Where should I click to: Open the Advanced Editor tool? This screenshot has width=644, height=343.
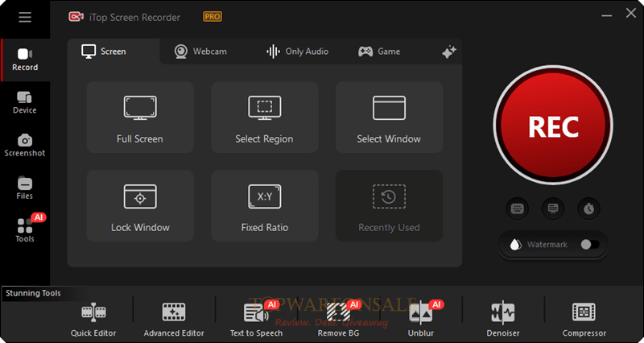(x=174, y=320)
